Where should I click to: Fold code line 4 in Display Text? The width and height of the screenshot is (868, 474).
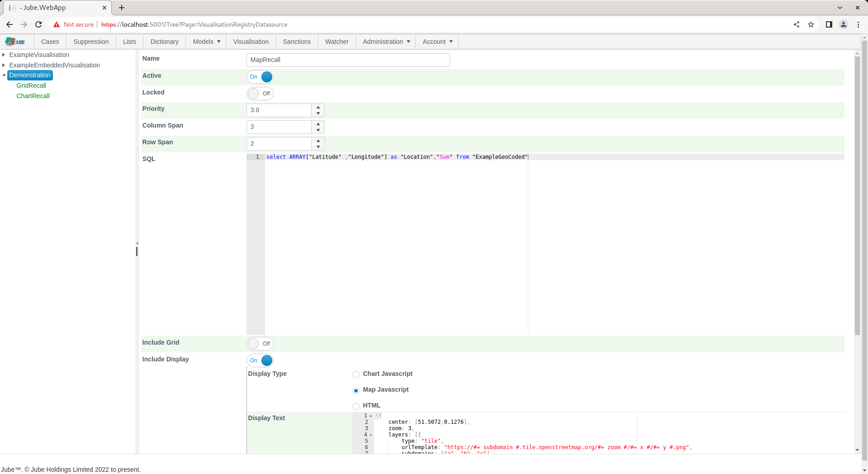click(x=371, y=435)
